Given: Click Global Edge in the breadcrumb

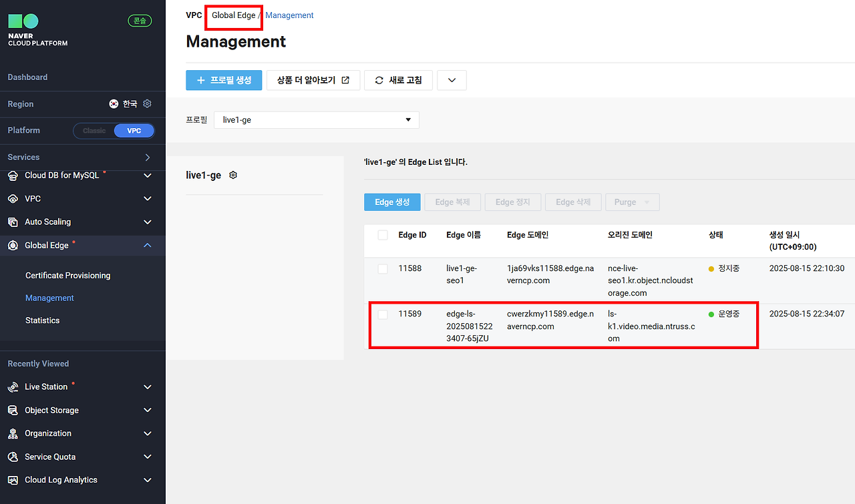Looking at the screenshot, I should tap(234, 15).
